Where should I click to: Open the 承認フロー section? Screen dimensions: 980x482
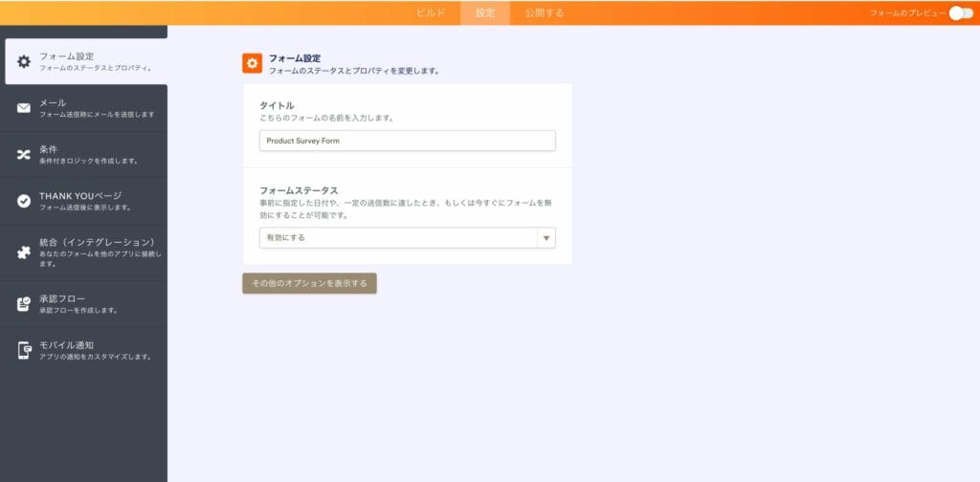pos(84,304)
